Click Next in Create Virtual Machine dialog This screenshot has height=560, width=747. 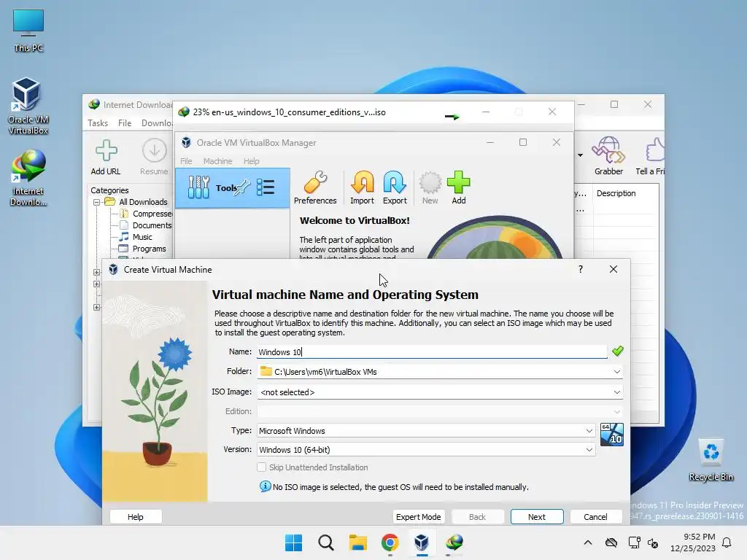[537, 517]
